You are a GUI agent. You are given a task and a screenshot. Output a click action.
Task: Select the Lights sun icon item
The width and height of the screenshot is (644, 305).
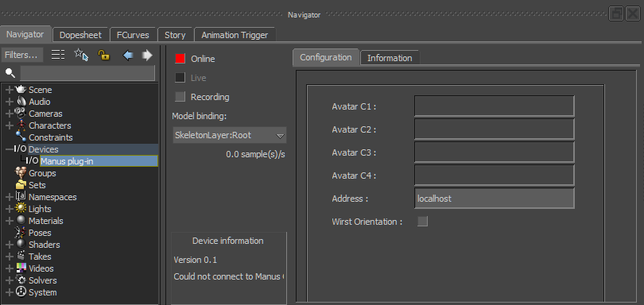click(x=21, y=209)
